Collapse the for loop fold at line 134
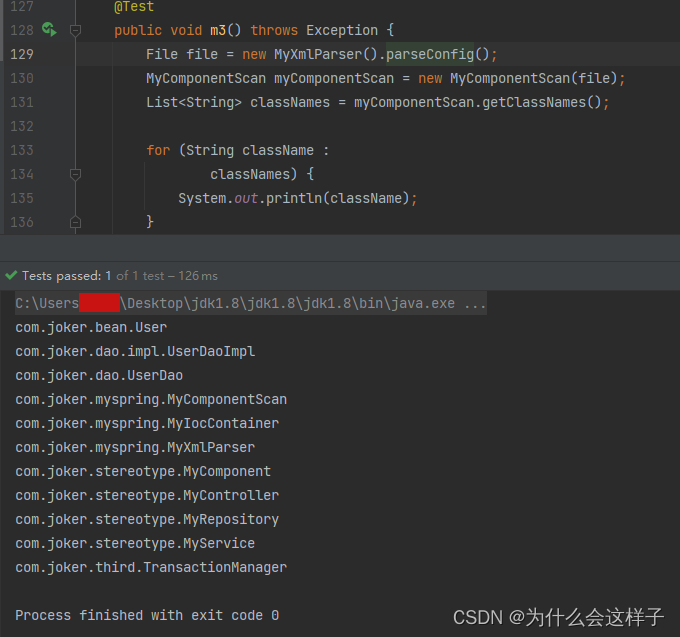680x637 pixels. 75,174
